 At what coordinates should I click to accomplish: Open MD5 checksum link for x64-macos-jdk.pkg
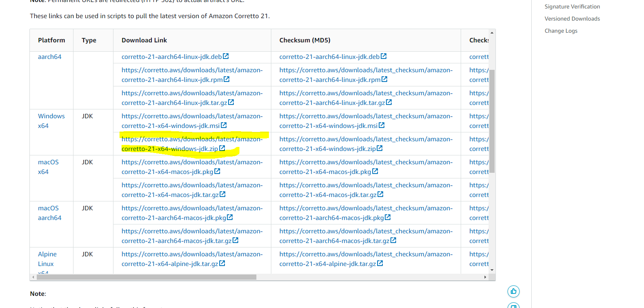pos(366,167)
